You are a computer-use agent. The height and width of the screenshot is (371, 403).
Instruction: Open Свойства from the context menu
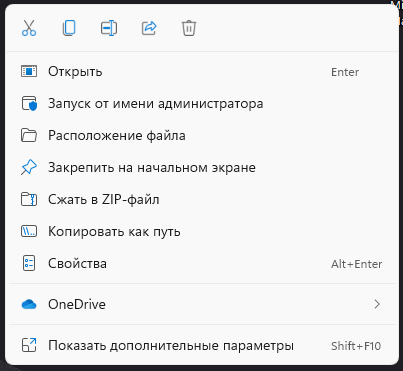[202, 264]
